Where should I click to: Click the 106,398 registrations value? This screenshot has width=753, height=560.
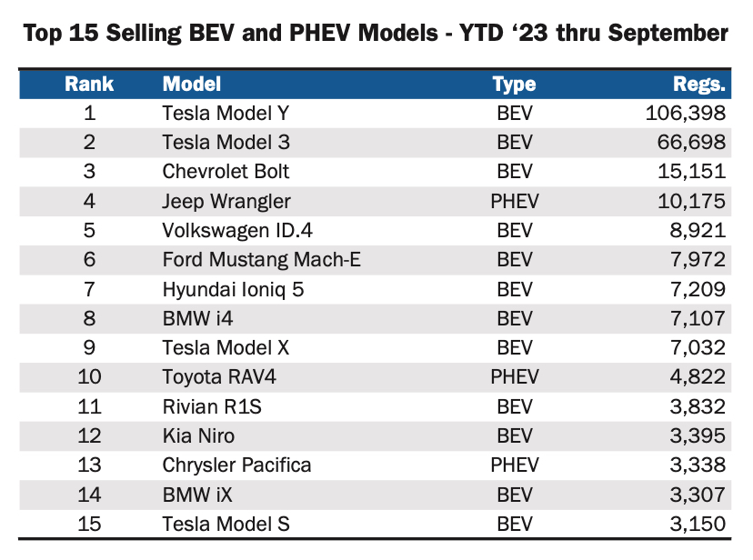click(681, 114)
